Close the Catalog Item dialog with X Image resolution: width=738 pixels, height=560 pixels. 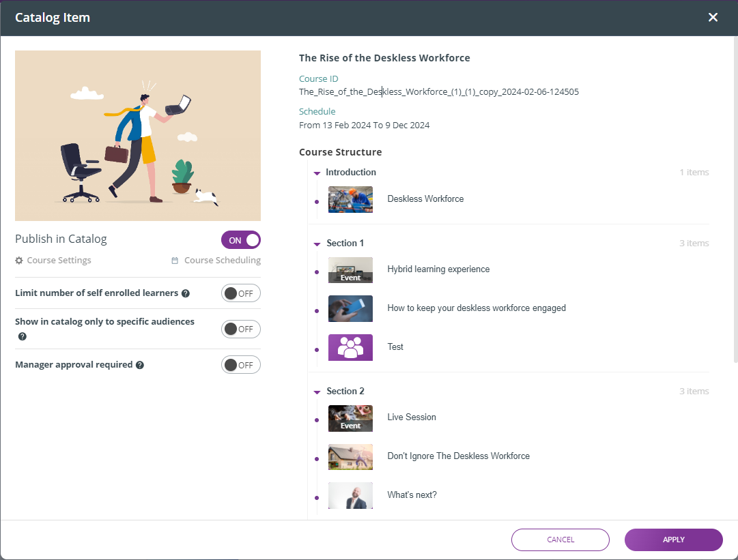(713, 18)
